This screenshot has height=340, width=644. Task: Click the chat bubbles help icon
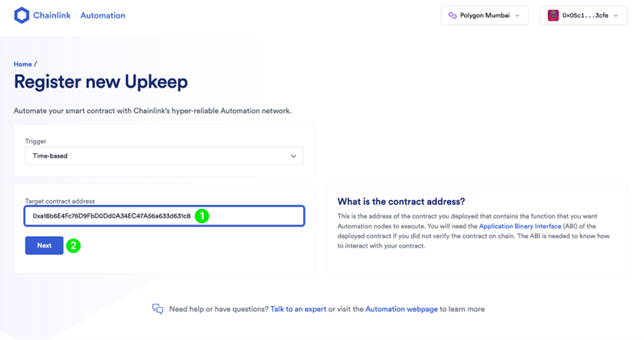158,308
